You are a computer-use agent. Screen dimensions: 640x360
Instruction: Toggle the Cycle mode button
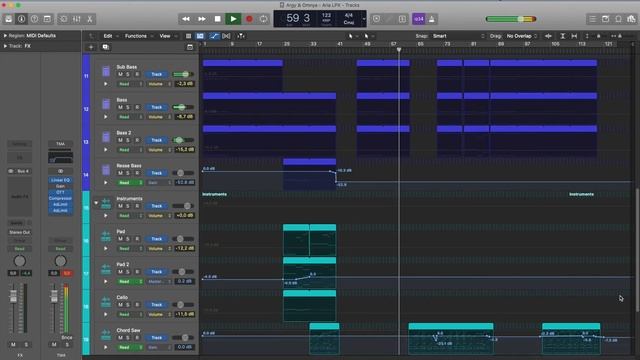(x=264, y=19)
